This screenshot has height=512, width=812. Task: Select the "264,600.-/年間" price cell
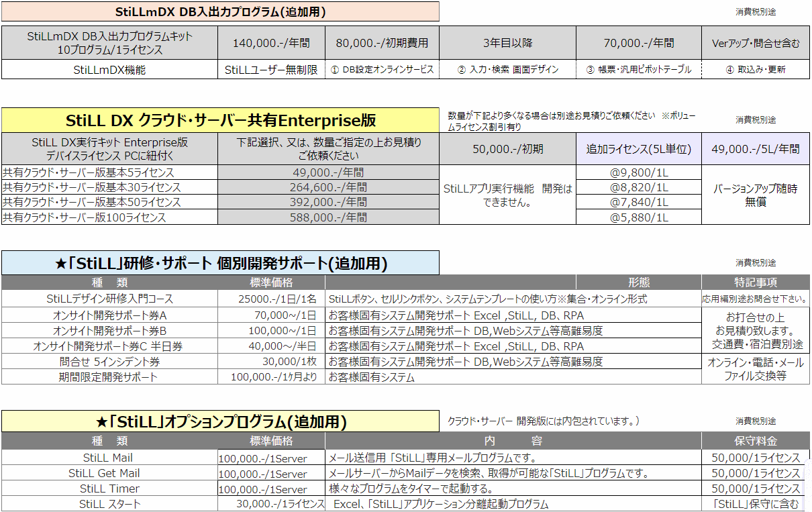click(329, 187)
